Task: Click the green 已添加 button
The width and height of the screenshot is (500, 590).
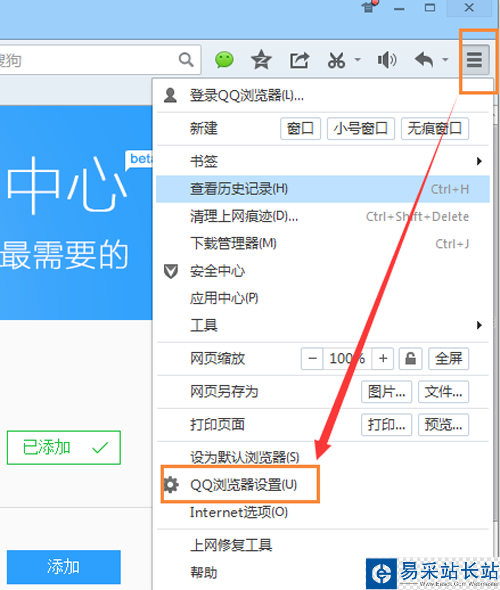Action: 64,447
